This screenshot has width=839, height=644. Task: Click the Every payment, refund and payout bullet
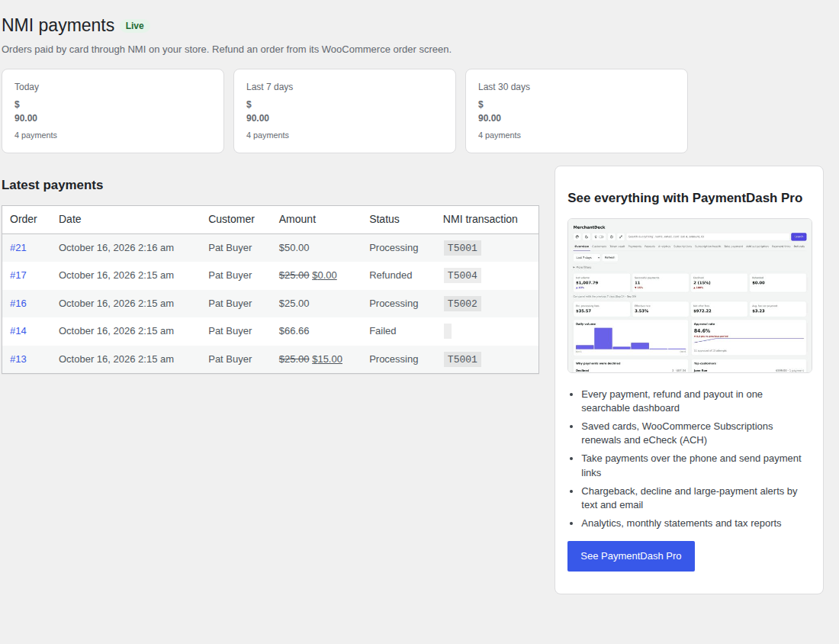click(x=671, y=401)
